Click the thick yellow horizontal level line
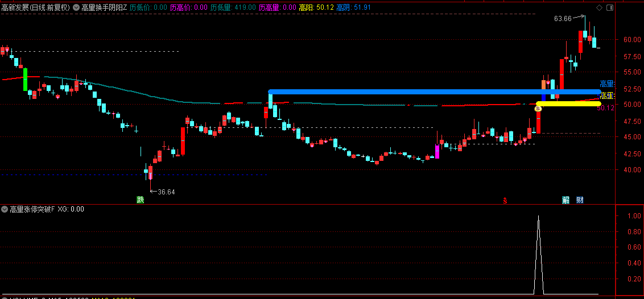The height and width of the screenshot is (299, 644). point(568,104)
